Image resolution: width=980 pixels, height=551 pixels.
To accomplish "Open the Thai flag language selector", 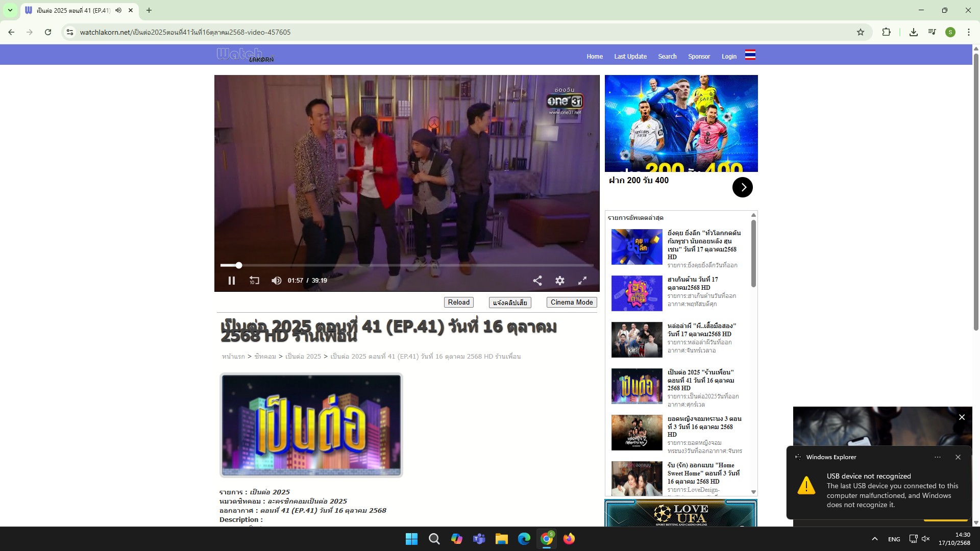I will pyautogui.click(x=750, y=55).
